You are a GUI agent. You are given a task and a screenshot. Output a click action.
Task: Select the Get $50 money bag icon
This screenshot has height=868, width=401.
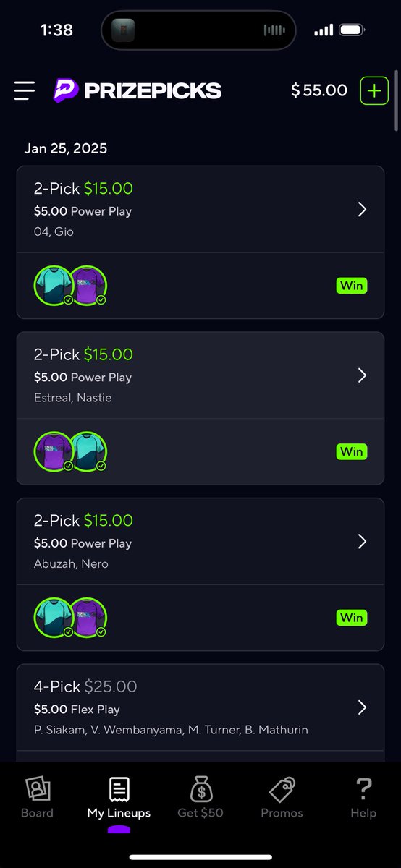200,789
